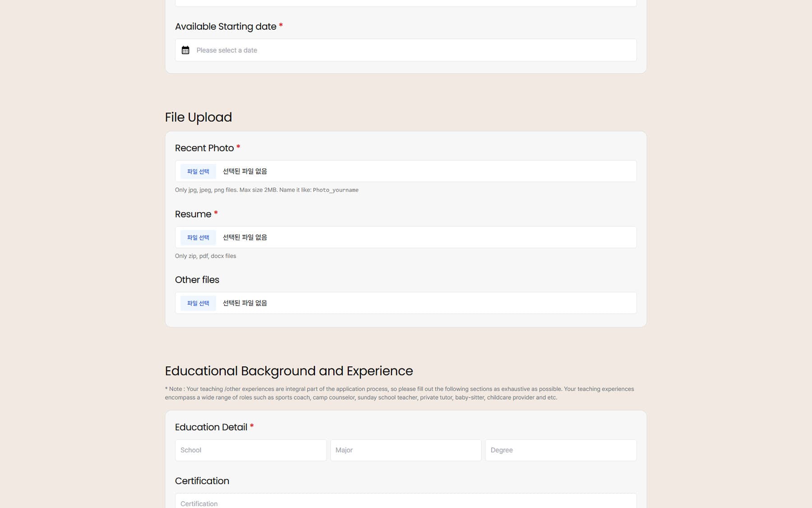
Task: Click the Resume file choose button
Action: pos(198,238)
